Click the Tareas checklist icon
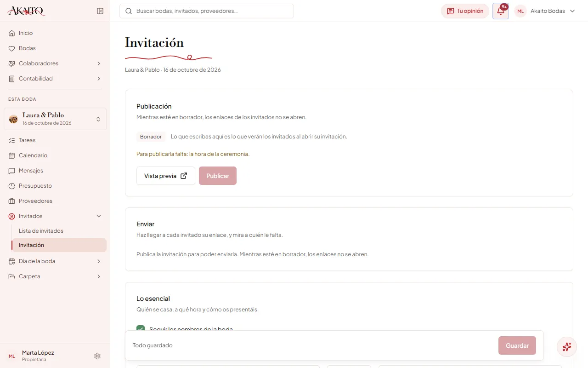 pos(12,140)
